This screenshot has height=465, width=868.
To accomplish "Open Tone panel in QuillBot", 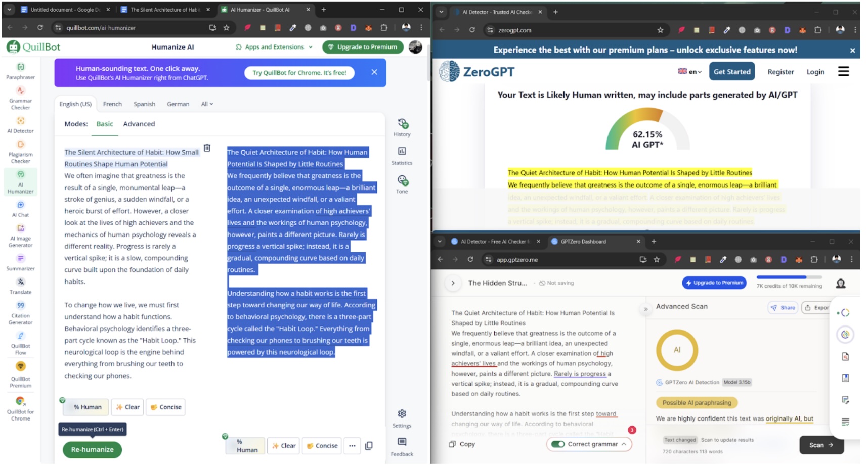I will click(402, 184).
